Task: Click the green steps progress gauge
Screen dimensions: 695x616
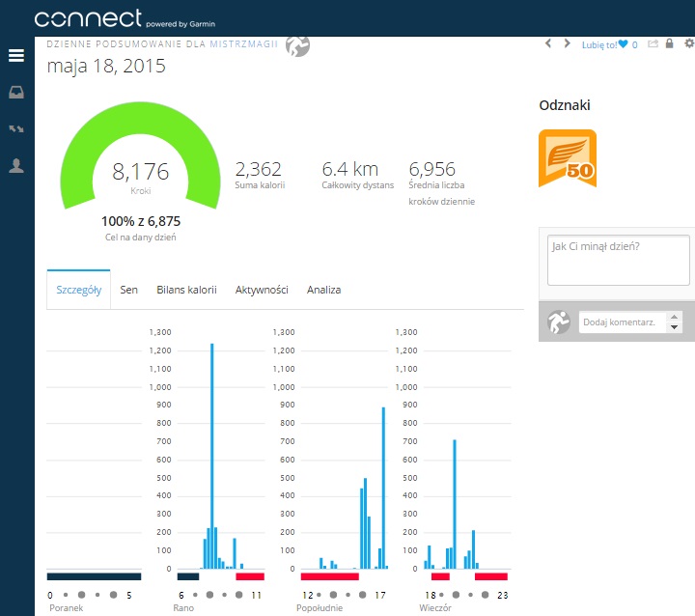Action: tap(141, 135)
